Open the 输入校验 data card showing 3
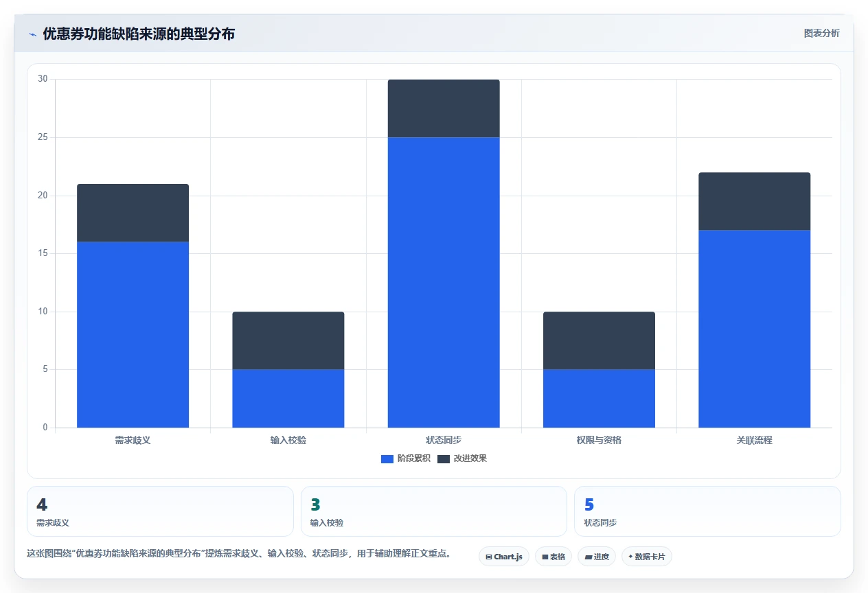The image size is (868, 593). point(433,511)
